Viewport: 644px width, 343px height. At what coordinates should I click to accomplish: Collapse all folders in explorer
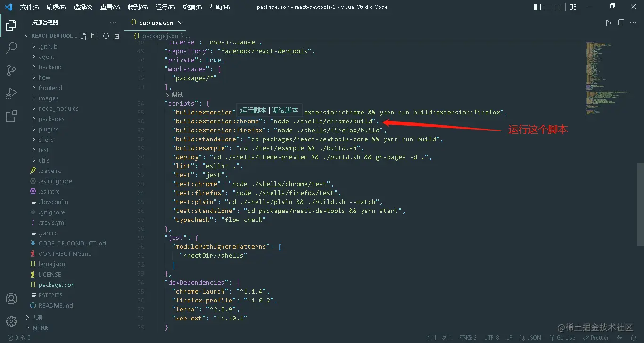[x=117, y=36]
